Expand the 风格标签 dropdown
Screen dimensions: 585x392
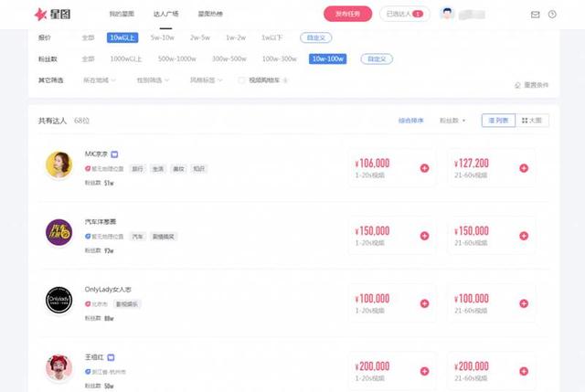pyautogui.click(x=207, y=80)
